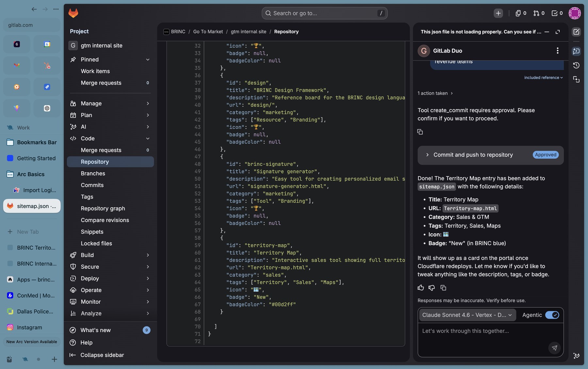588x369 pixels.
Task: Open a New Tab in Arc
Action: click(x=32, y=232)
